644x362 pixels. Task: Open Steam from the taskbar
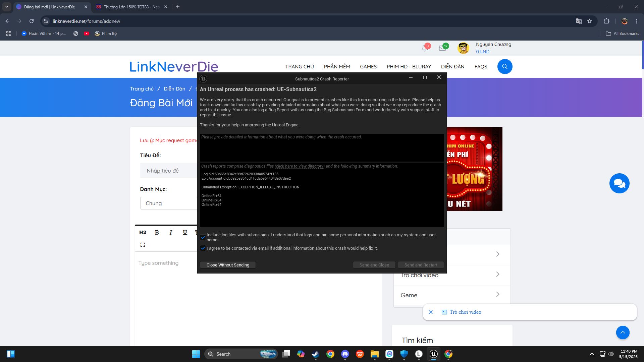pyautogui.click(x=315, y=354)
